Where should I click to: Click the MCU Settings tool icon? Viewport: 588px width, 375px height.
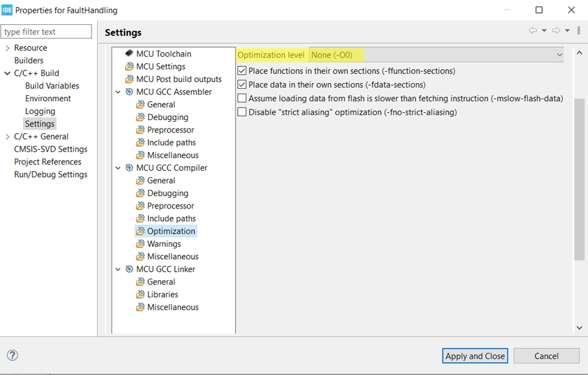coord(129,66)
